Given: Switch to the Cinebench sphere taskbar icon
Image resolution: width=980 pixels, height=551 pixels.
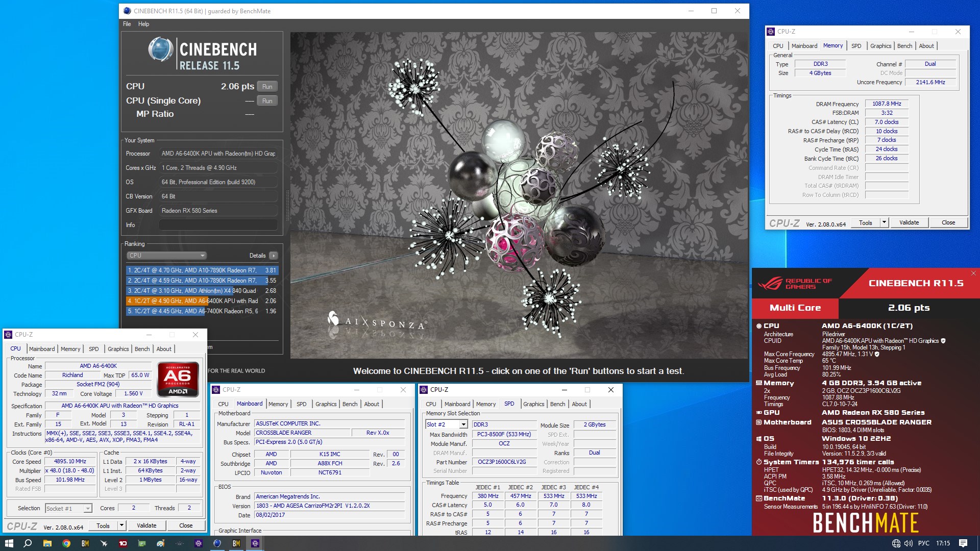Looking at the screenshot, I should (x=217, y=543).
